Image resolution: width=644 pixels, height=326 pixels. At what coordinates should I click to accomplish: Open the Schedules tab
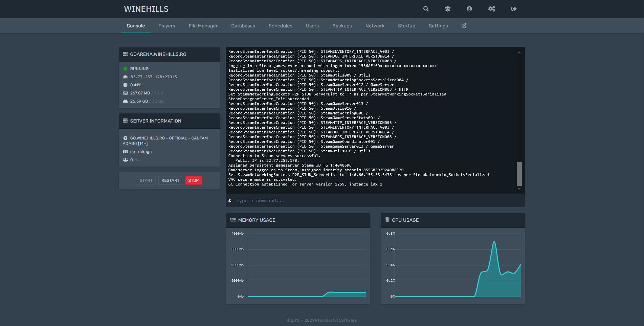pyautogui.click(x=280, y=26)
